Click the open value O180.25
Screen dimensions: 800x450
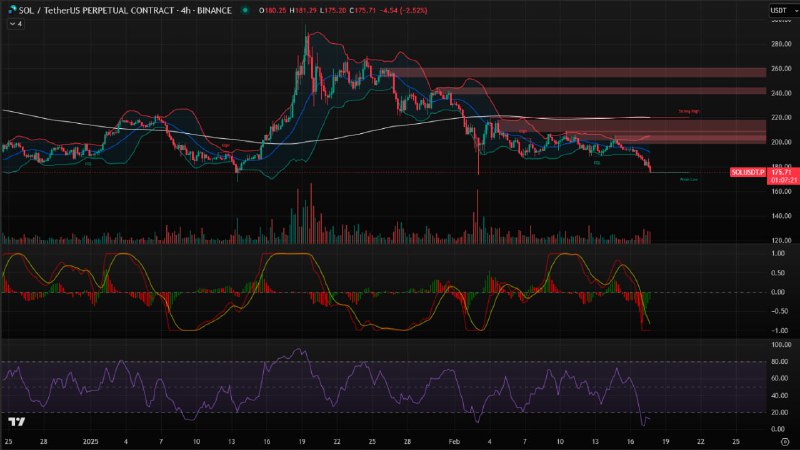pyautogui.click(x=272, y=10)
